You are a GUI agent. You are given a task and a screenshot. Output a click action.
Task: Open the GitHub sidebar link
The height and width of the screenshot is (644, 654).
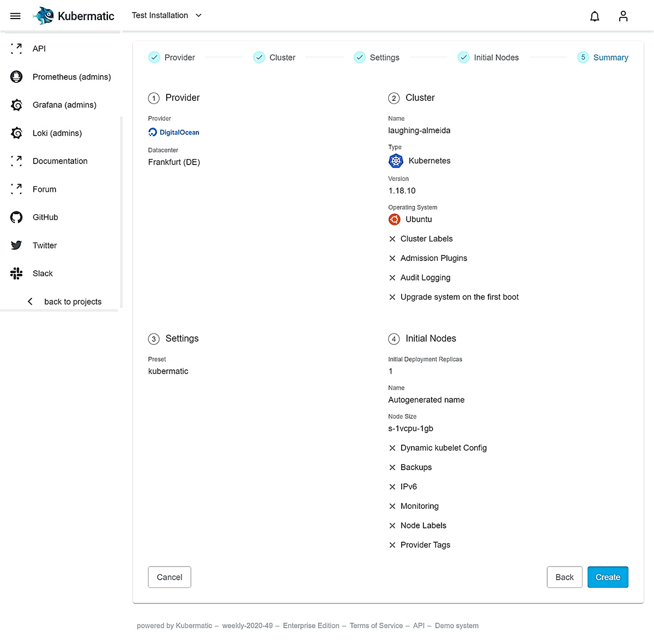45,217
